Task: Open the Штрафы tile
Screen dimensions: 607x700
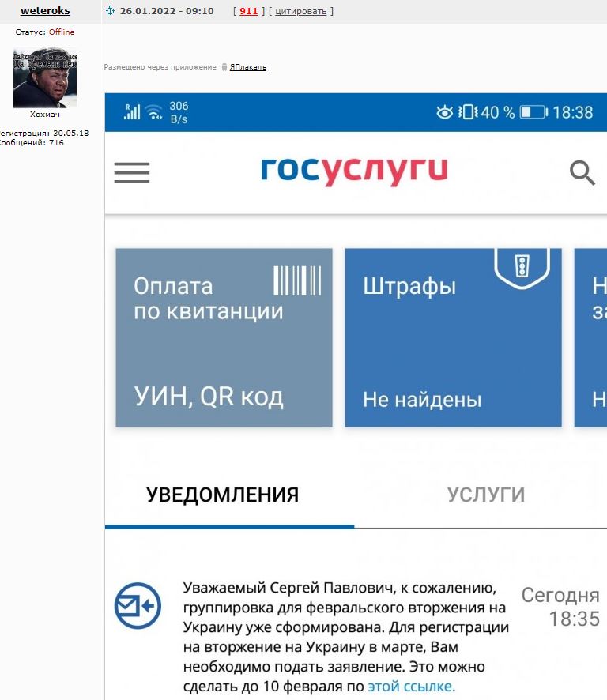Action: pos(453,337)
